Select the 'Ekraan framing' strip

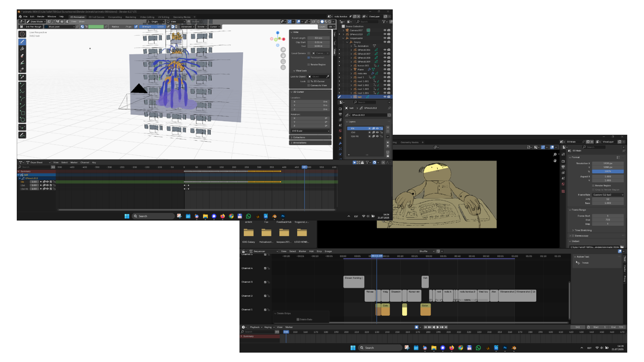[354, 282]
